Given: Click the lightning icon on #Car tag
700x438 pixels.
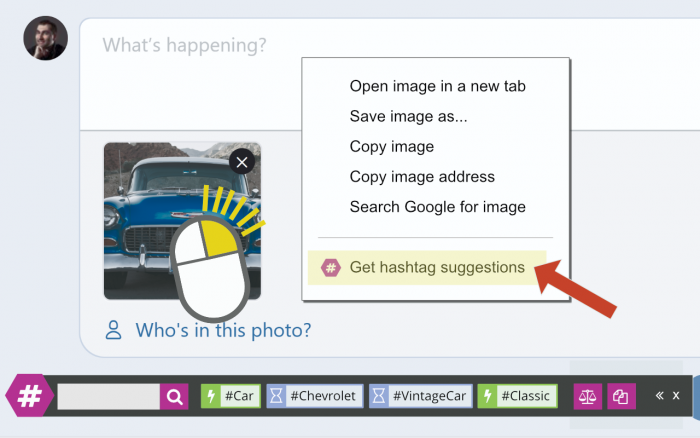Looking at the screenshot, I should pos(211,396).
